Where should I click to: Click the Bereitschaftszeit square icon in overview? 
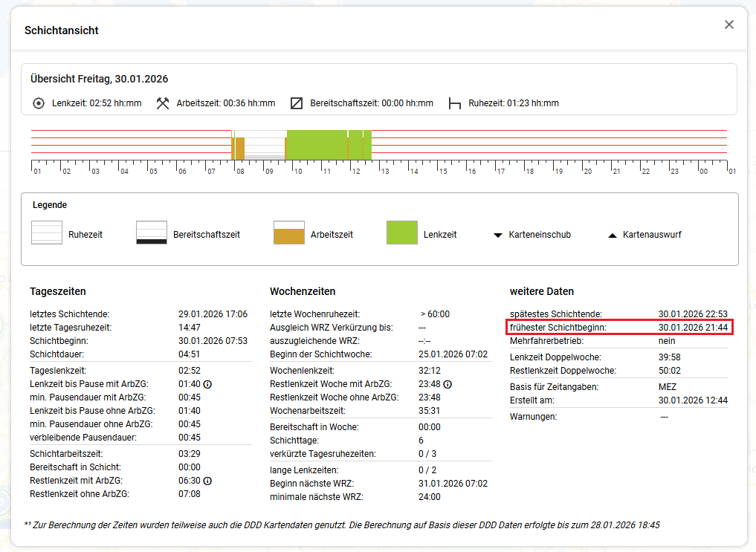[297, 103]
